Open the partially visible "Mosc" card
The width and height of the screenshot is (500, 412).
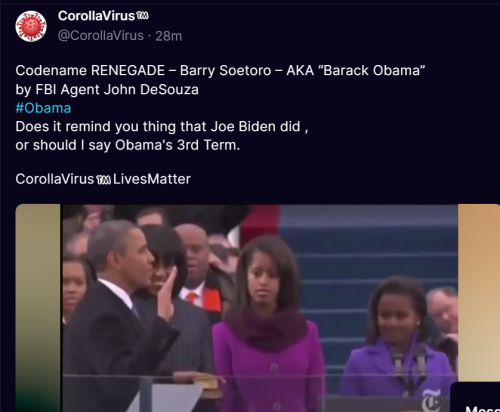click(476, 397)
